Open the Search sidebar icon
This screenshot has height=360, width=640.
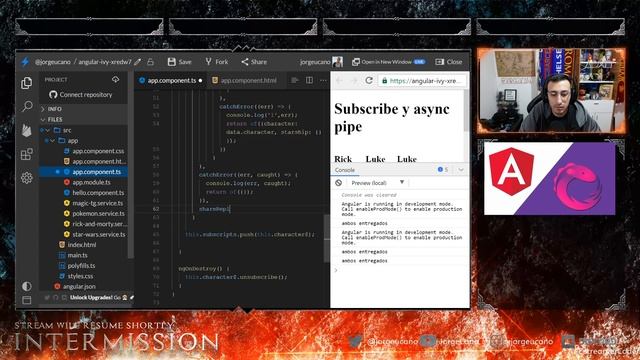pos(27,107)
